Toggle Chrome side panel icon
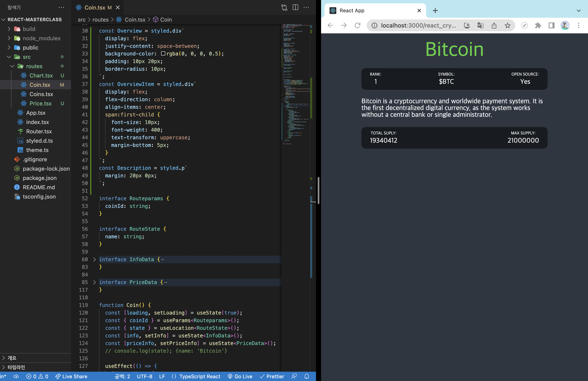Image resolution: width=588 pixels, height=381 pixels. tap(551, 25)
